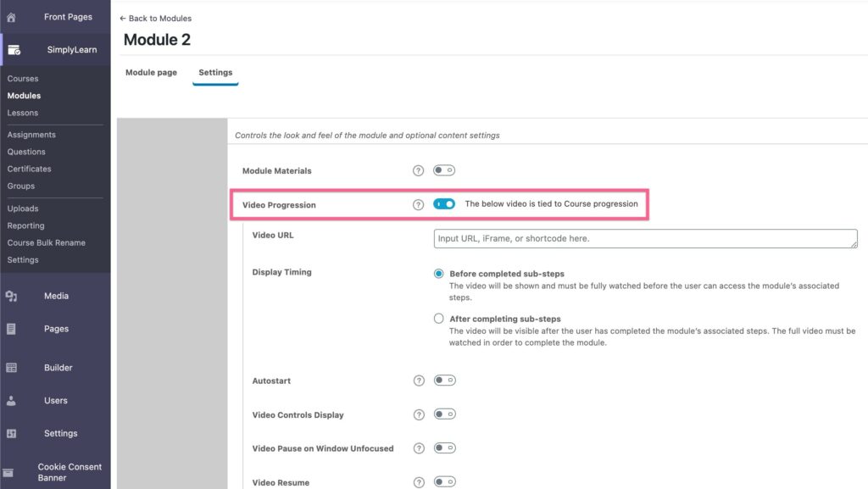Click help icon beside Video Controls Display
The height and width of the screenshot is (489, 868).
click(418, 415)
